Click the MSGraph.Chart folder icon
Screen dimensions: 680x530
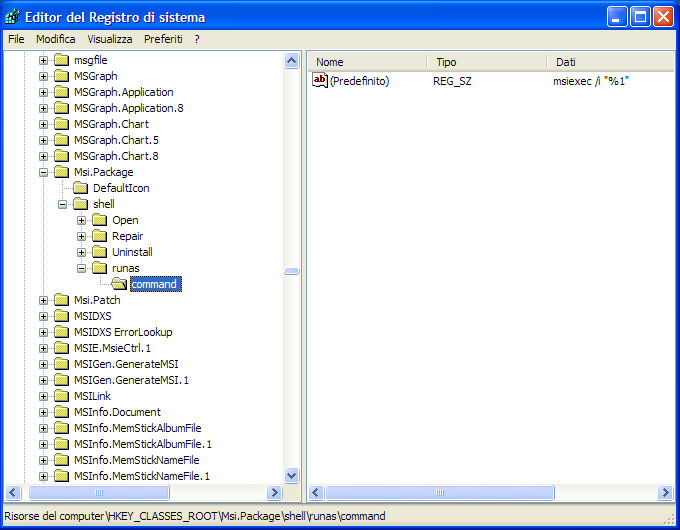click(x=62, y=124)
